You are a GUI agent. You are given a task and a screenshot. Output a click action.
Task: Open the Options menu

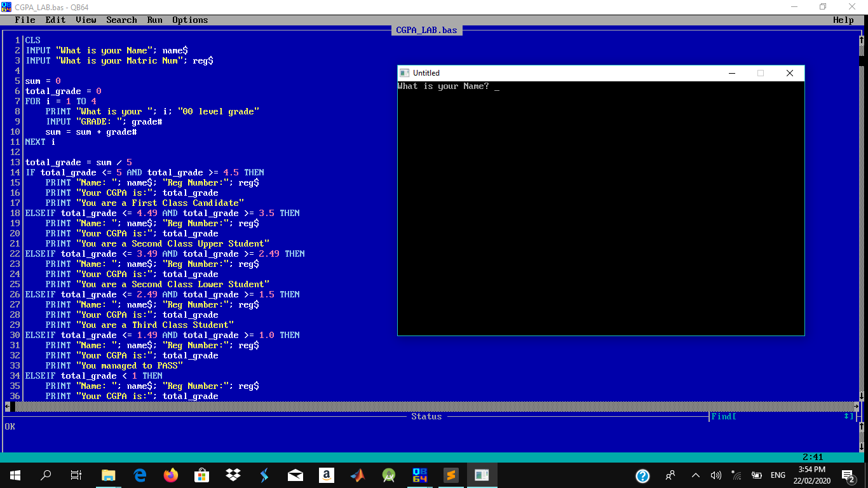click(x=190, y=20)
